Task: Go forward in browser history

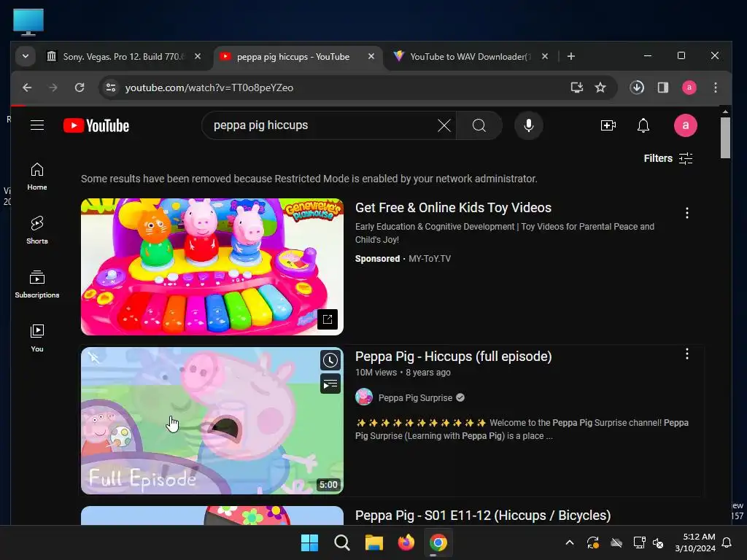Action: point(53,87)
